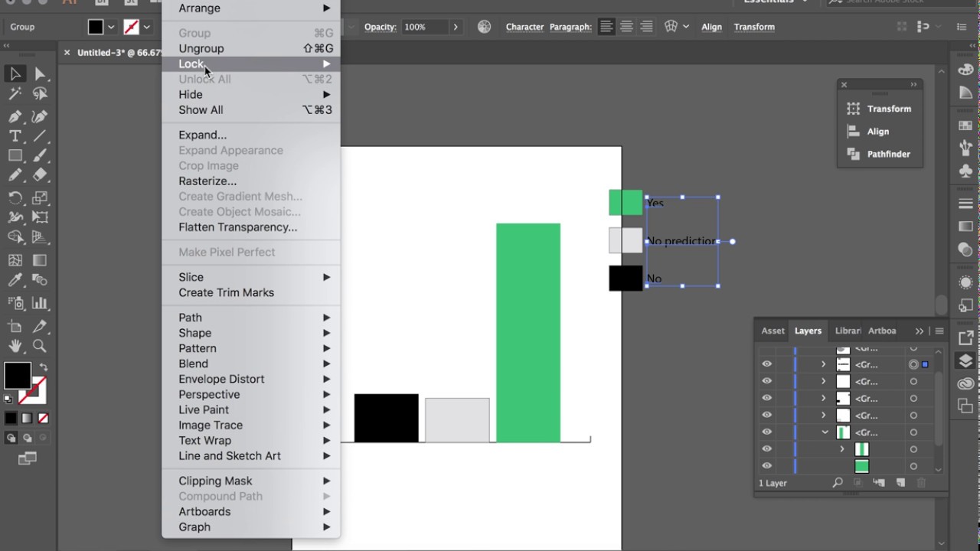Choose Create Trim Marks

pyautogui.click(x=251, y=292)
